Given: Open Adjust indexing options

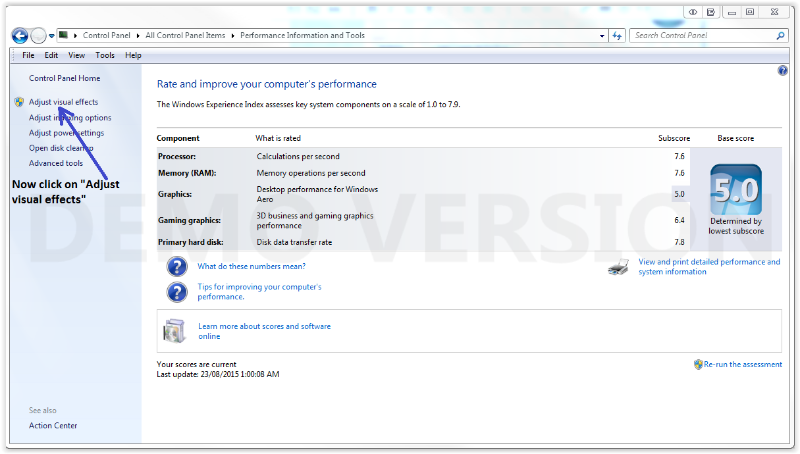Looking at the screenshot, I should (70, 117).
